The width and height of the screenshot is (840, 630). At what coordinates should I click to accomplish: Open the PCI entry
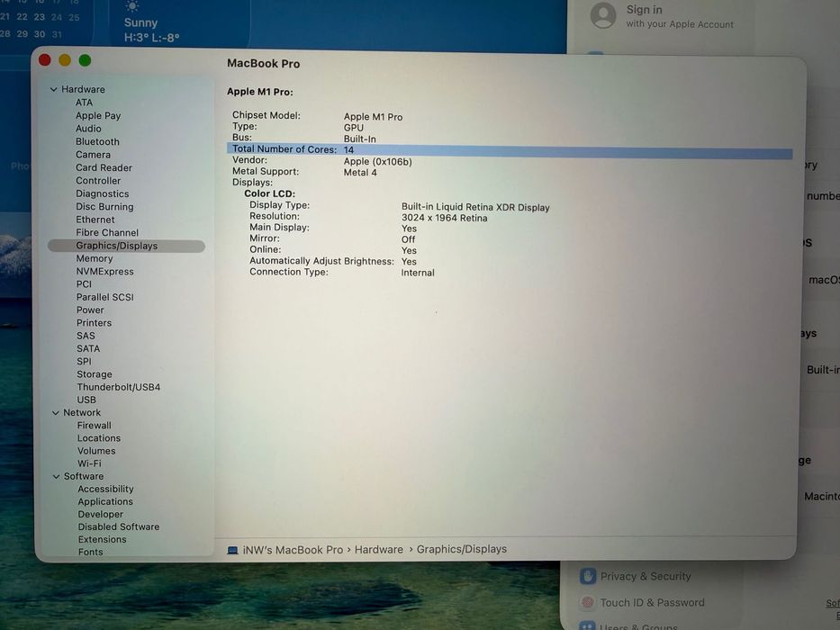84,283
